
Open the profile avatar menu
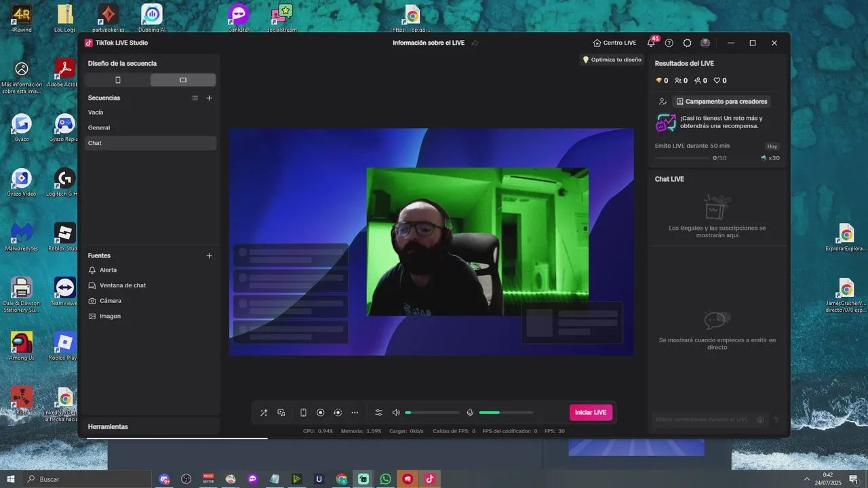click(705, 43)
